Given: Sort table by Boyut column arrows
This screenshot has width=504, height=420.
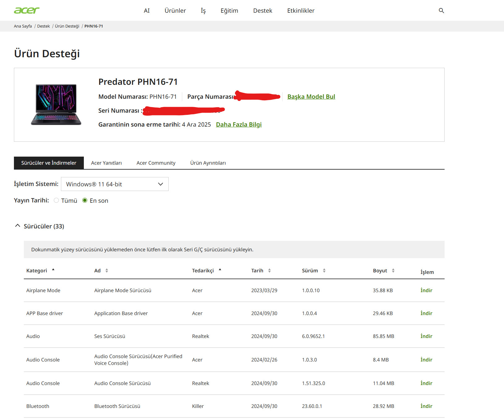Looking at the screenshot, I should [393, 271].
